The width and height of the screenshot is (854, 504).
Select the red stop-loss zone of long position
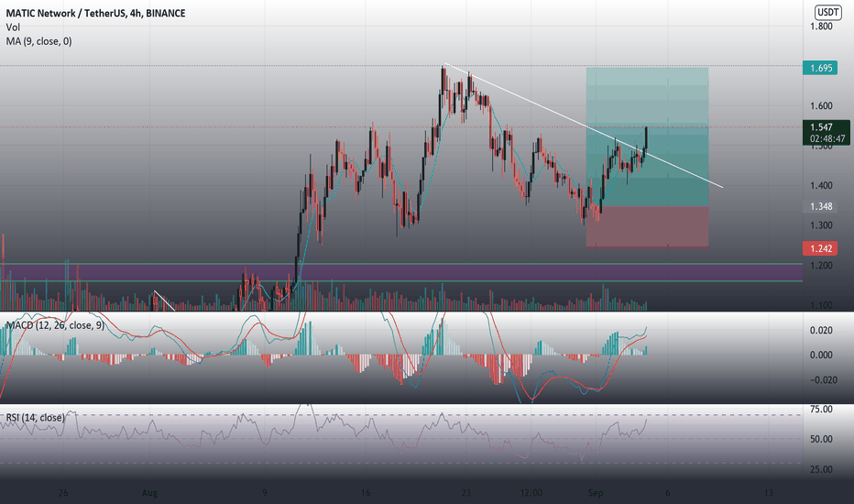[648, 226]
